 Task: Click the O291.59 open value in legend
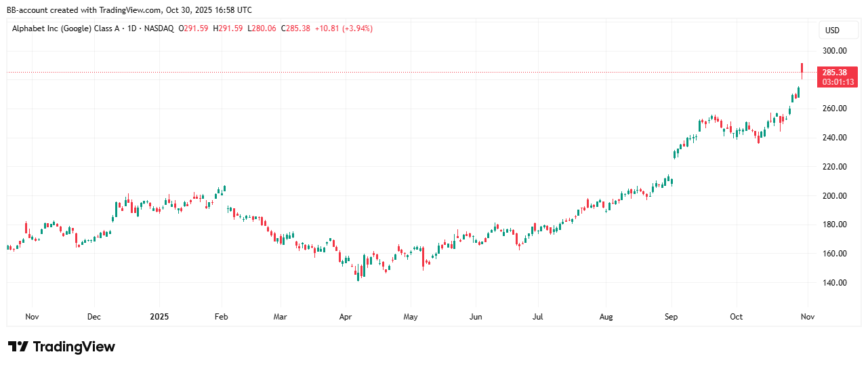194,28
